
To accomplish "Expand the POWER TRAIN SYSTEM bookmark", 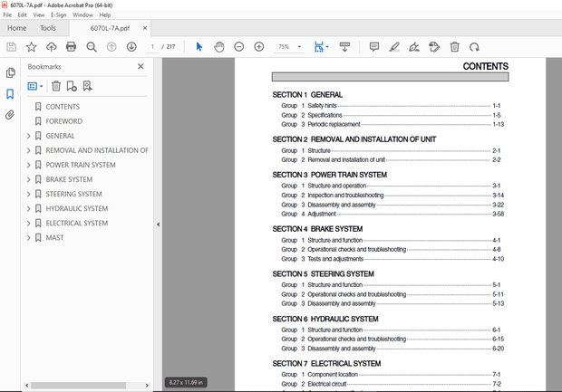I will pos(29,165).
